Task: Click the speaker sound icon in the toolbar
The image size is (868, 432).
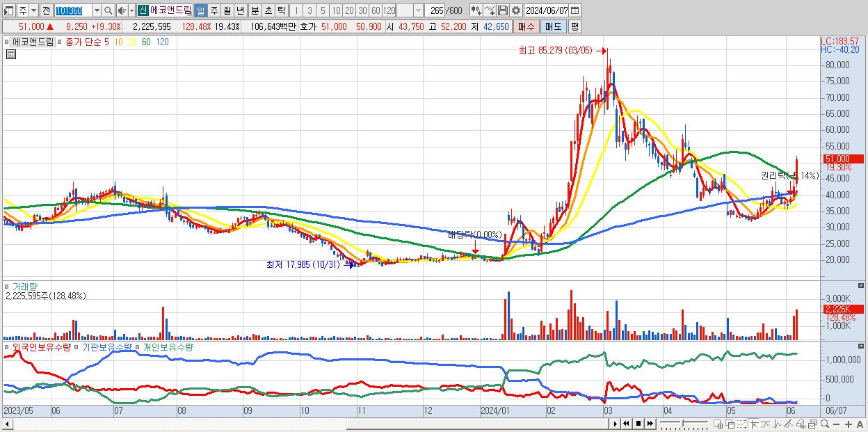Action: click(122, 10)
